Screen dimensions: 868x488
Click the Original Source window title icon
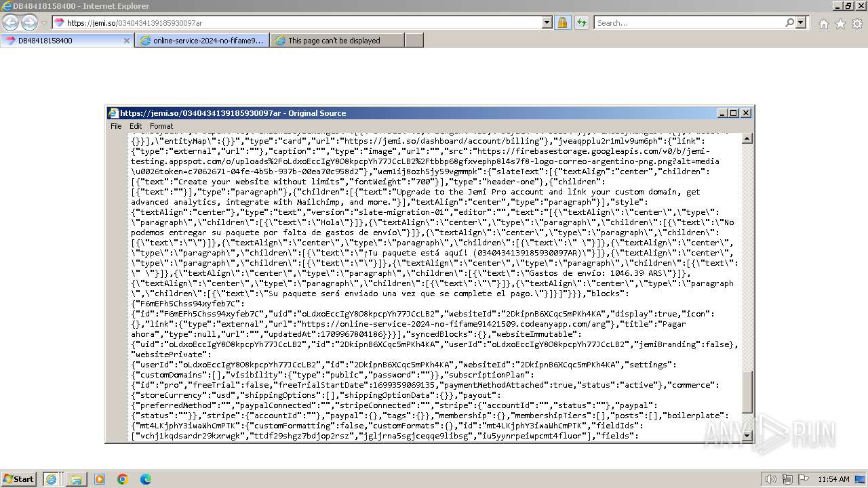tap(113, 113)
